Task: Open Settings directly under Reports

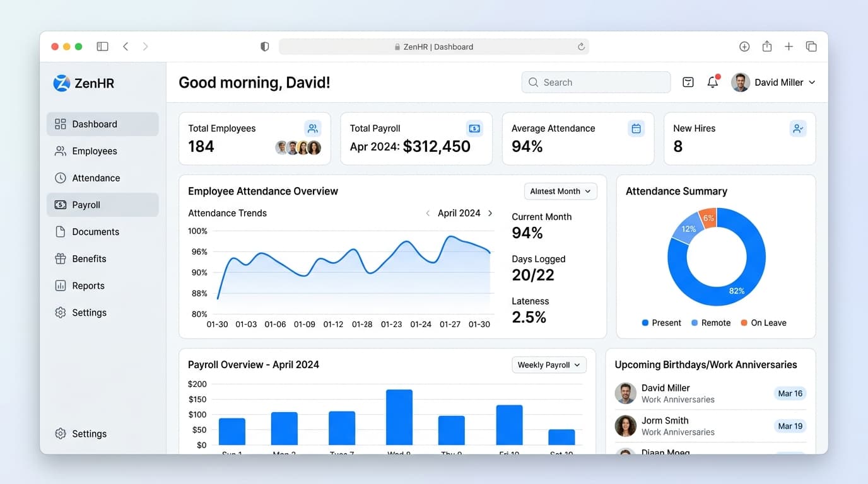Action: pyautogui.click(x=103, y=313)
